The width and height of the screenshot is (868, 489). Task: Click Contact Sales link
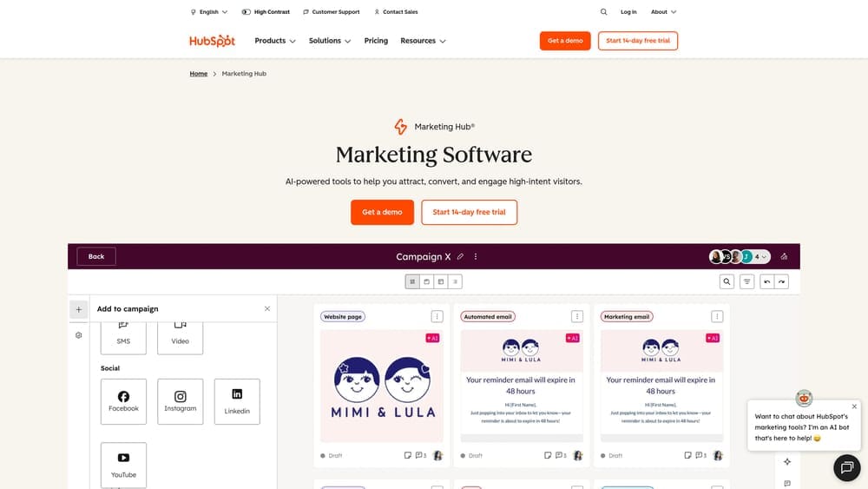(396, 11)
